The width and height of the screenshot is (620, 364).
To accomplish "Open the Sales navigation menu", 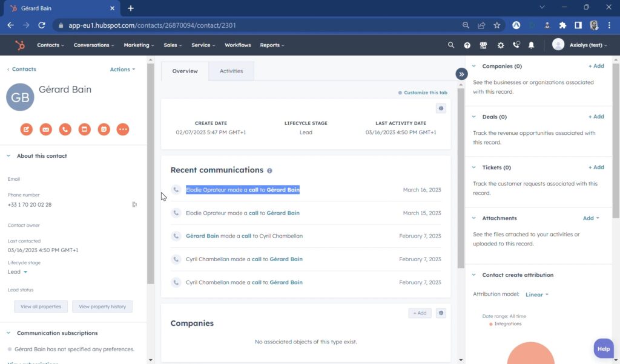I will coord(173,45).
